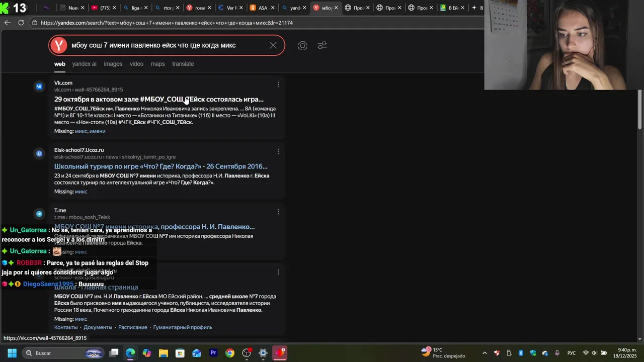Open Adobe Premiere Pro from the taskbar

pyautogui.click(x=213, y=353)
